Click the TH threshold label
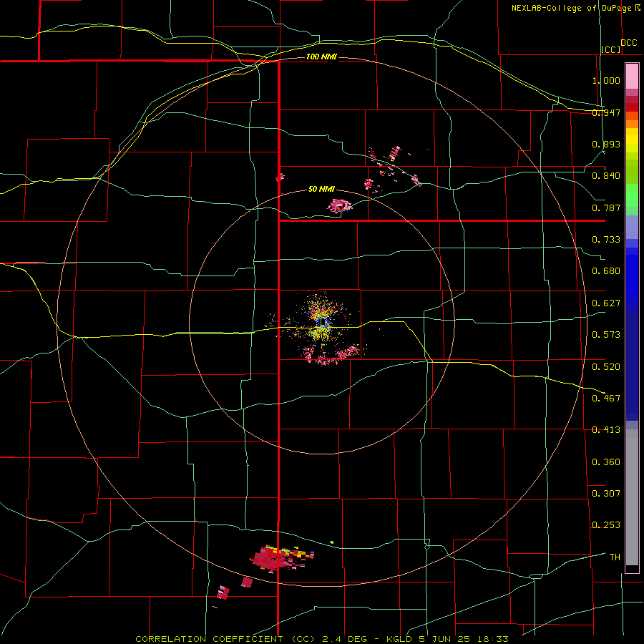The width and height of the screenshot is (644, 644). [615, 557]
